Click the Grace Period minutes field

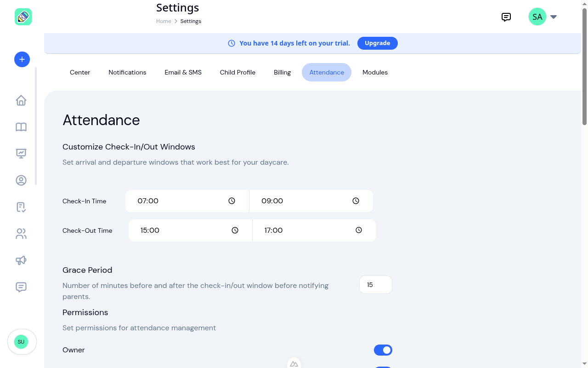pos(376,285)
